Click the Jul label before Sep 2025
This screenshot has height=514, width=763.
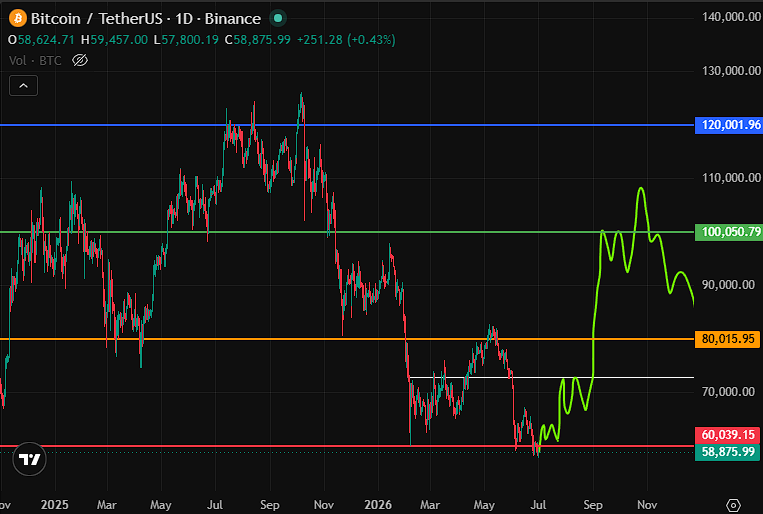[215, 505]
